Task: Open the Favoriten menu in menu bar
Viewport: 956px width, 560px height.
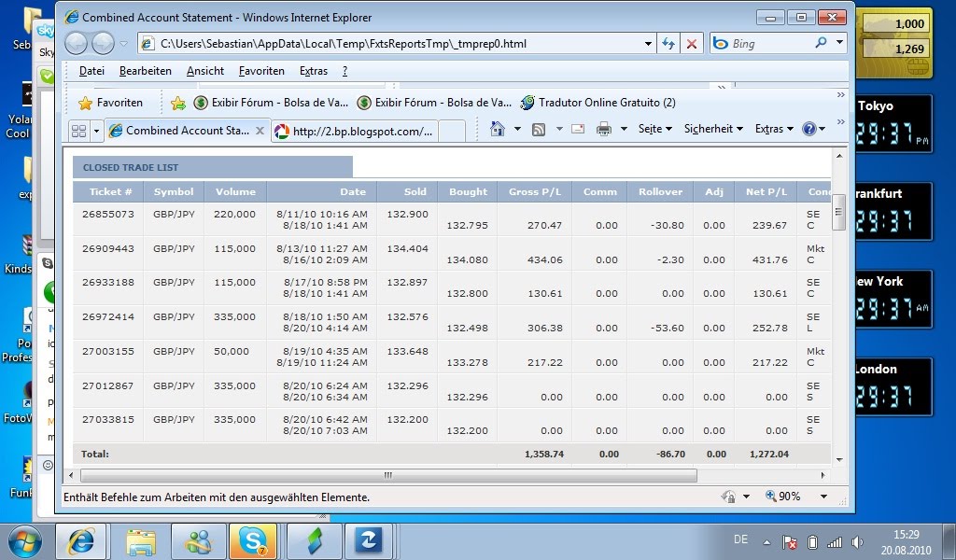Action: [x=261, y=71]
